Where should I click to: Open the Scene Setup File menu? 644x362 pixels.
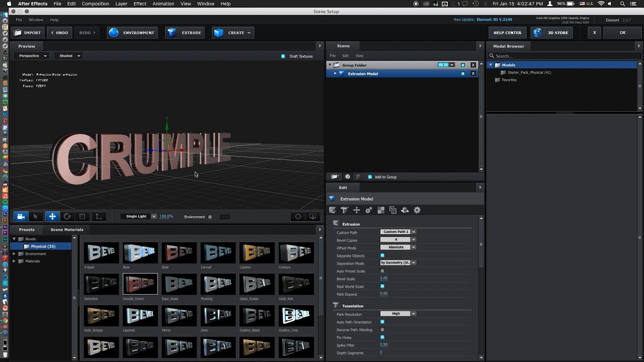pyautogui.click(x=19, y=20)
